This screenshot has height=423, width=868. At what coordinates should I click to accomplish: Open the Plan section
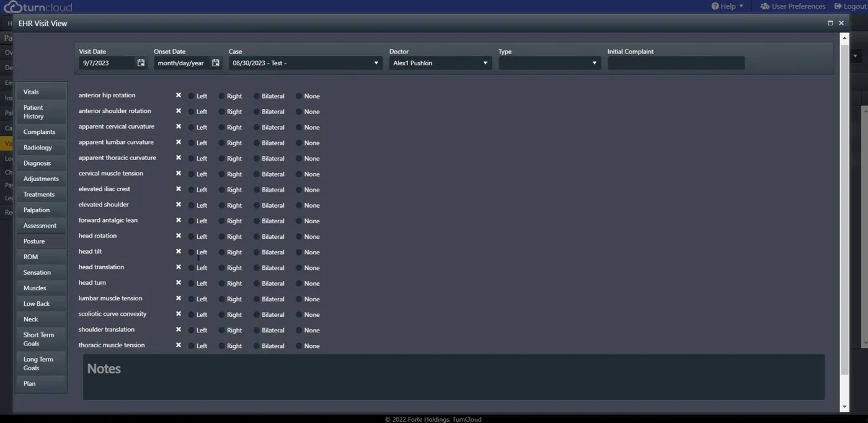(41, 383)
